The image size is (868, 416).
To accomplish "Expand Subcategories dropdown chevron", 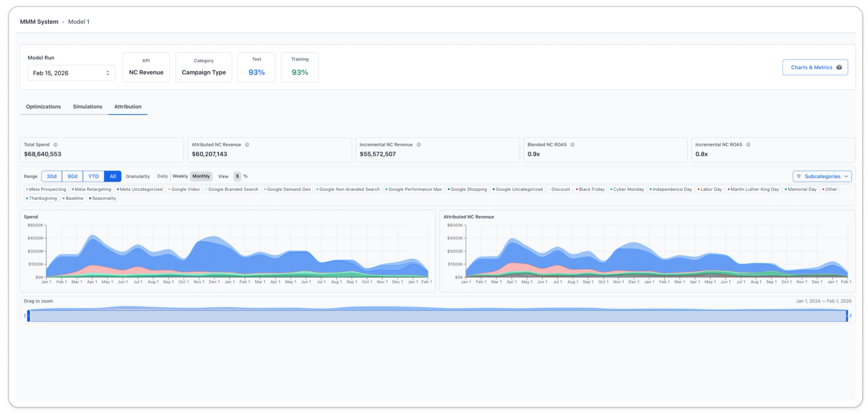I will (846, 176).
